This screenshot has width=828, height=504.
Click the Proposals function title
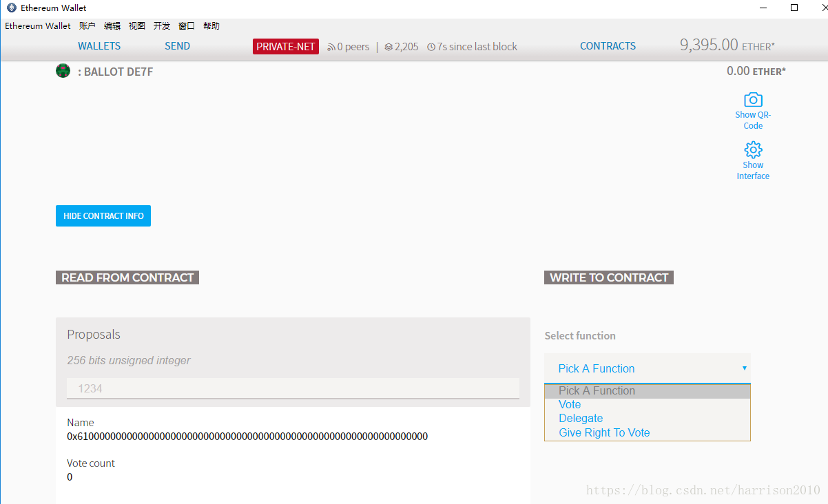point(94,335)
